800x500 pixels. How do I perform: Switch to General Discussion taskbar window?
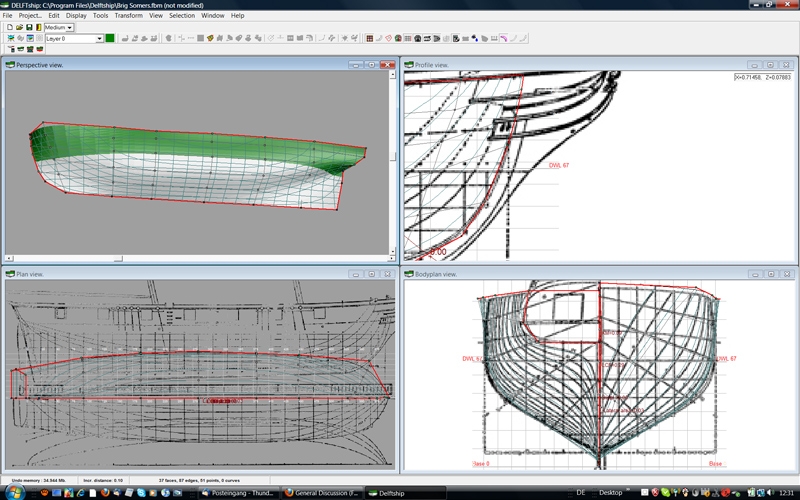point(320,492)
